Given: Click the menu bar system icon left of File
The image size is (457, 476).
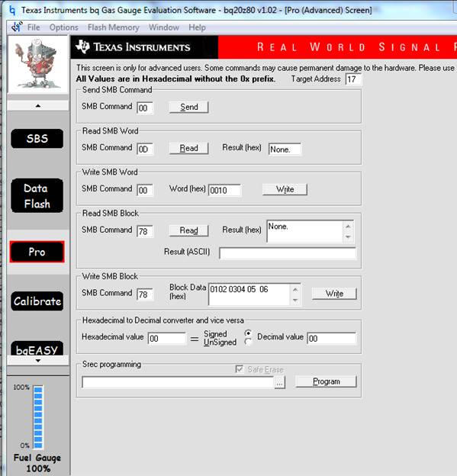Looking at the screenshot, I should tap(17, 27).
